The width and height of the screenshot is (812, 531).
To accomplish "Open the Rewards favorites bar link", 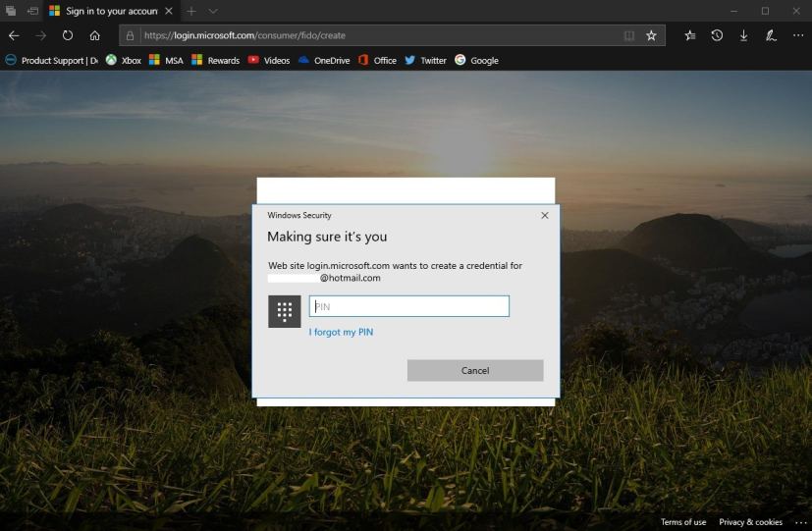I will 215,61.
